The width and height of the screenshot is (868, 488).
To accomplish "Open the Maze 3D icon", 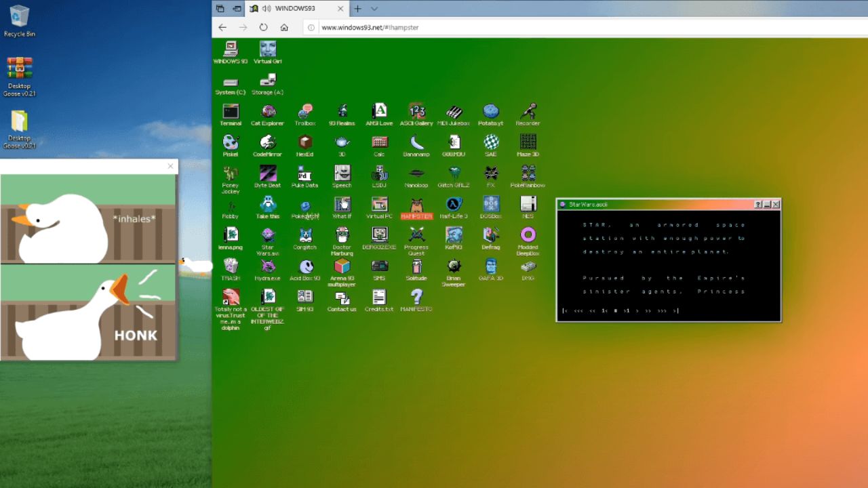I will click(528, 145).
